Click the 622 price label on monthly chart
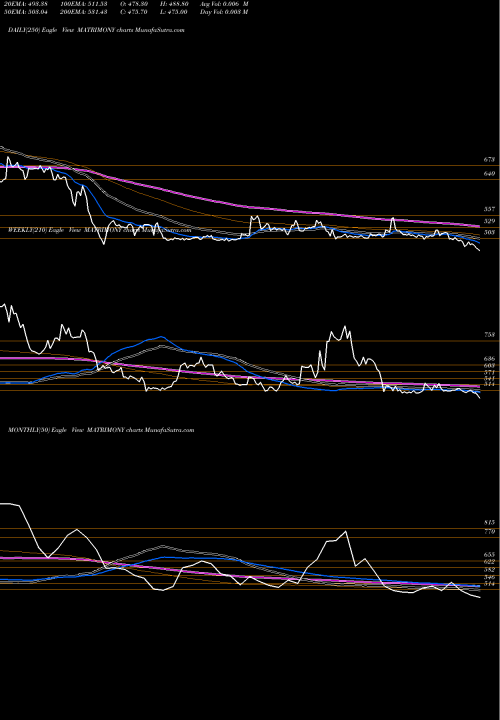The image size is (500, 720). tap(489, 562)
